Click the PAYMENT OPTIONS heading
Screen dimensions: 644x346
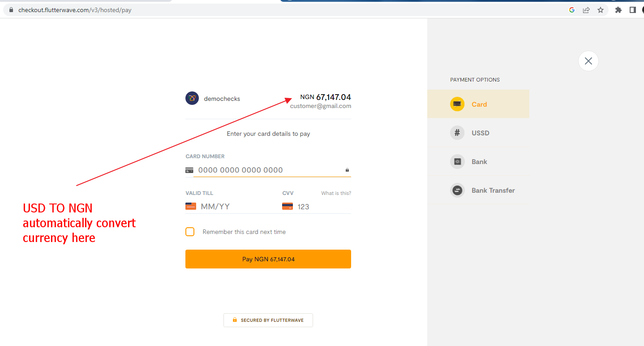(x=475, y=80)
